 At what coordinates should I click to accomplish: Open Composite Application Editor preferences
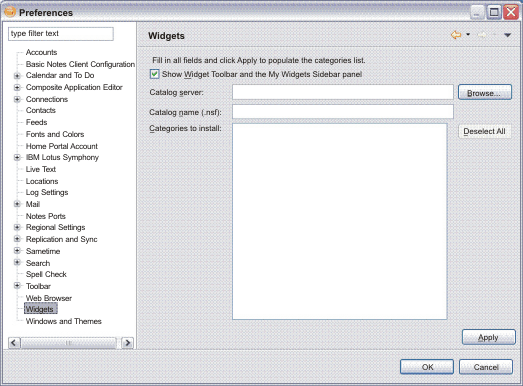point(74,87)
